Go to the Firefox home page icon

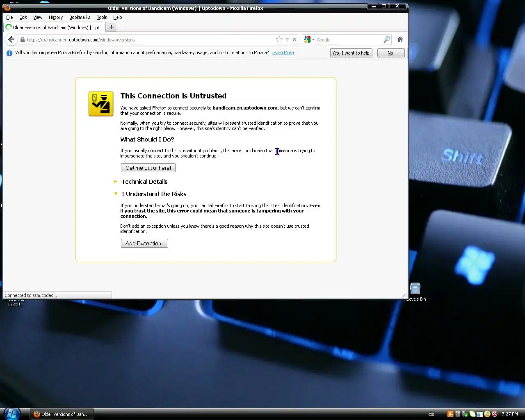400,39
